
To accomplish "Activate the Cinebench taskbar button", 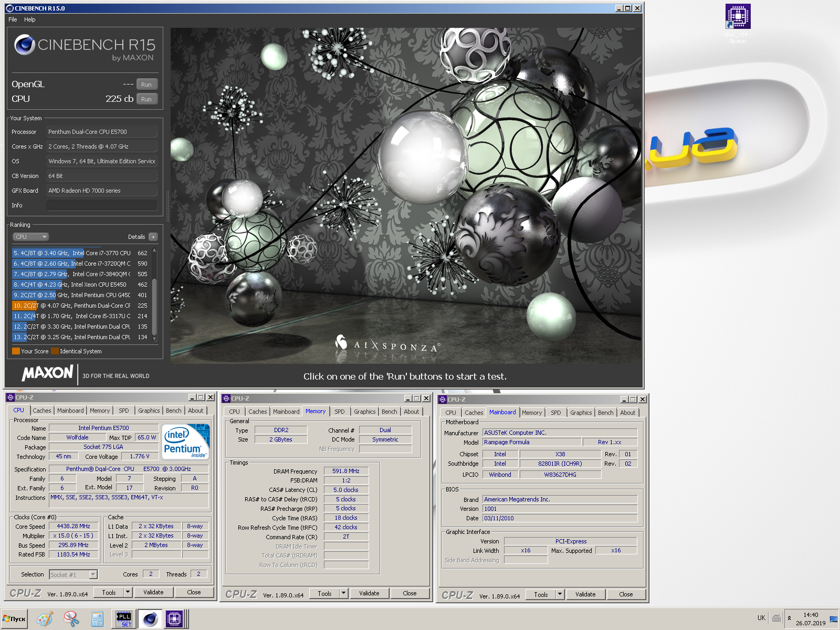I will pyautogui.click(x=150, y=619).
